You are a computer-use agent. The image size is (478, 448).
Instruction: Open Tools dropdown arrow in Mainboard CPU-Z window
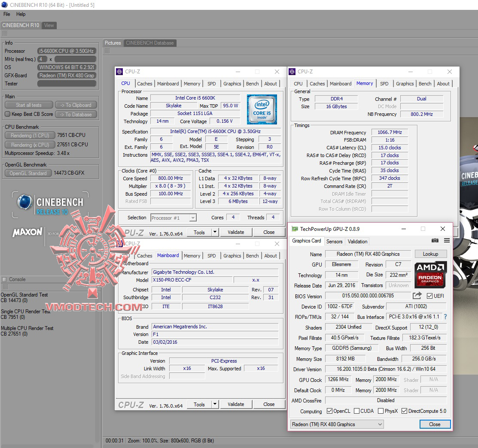(x=215, y=404)
